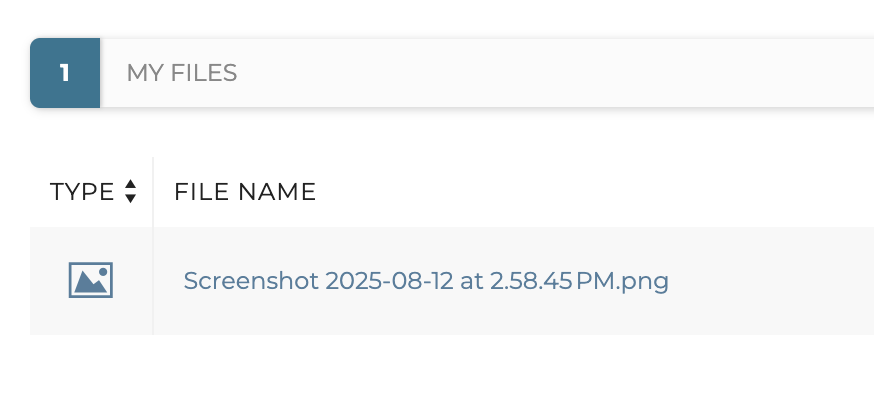Open Screenshot 2025-08-12 at 2.58.45 PM.png
This screenshot has height=418, width=874.
pyautogui.click(x=426, y=281)
